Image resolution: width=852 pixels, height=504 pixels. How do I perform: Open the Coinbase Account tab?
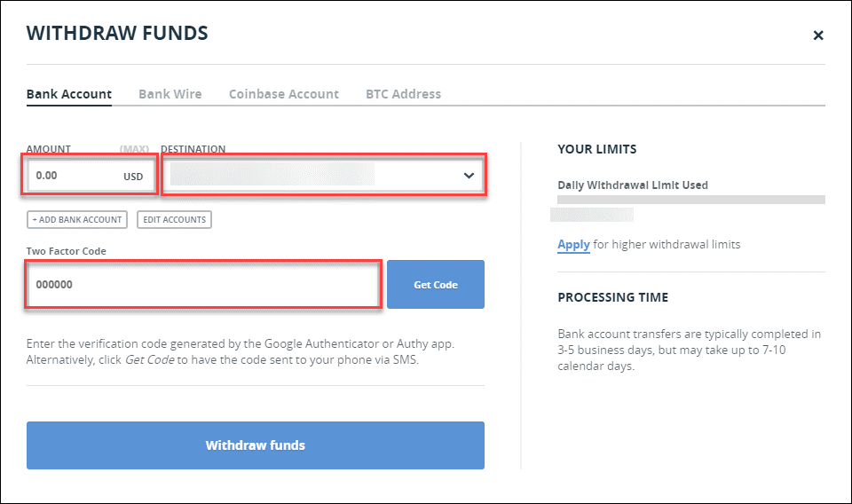[x=284, y=94]
